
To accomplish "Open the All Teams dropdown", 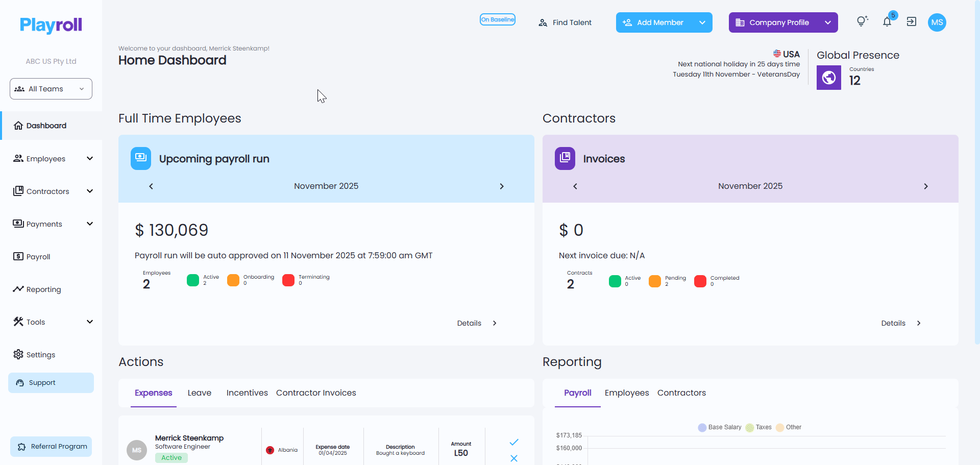I will [51, 89].
